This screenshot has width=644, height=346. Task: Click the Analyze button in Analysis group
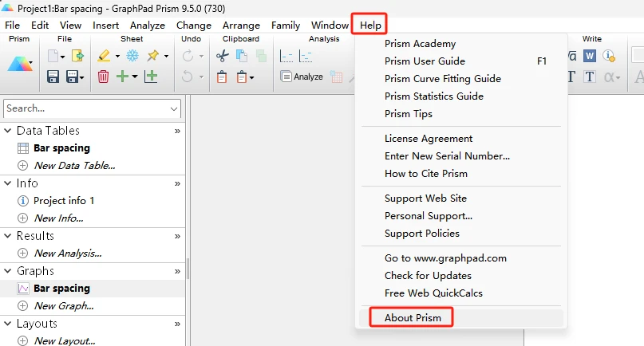[x=302, y=77]
